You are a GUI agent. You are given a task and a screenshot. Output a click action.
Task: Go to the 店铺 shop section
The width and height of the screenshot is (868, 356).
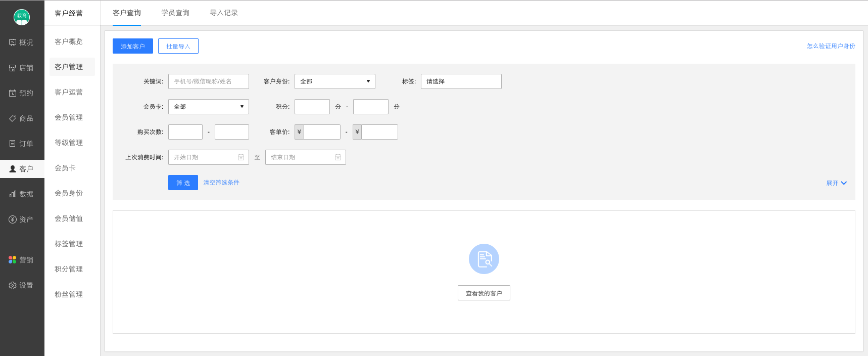[21, 68]
